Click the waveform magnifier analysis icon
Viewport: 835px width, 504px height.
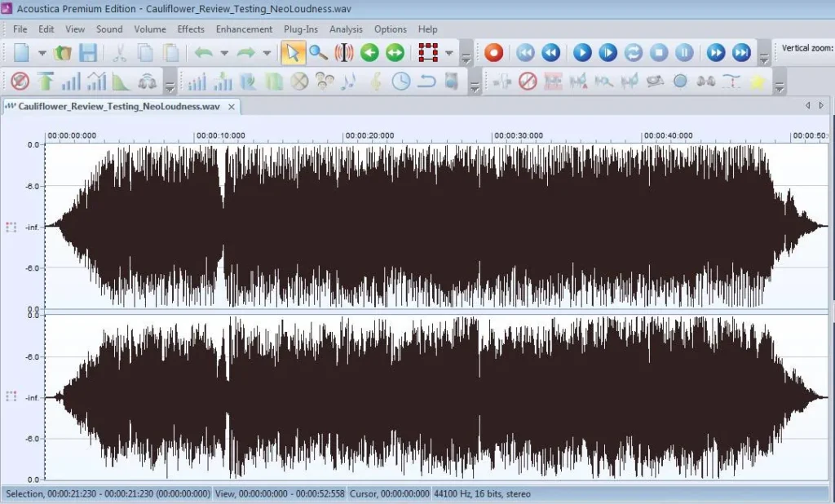pos(604,82)
